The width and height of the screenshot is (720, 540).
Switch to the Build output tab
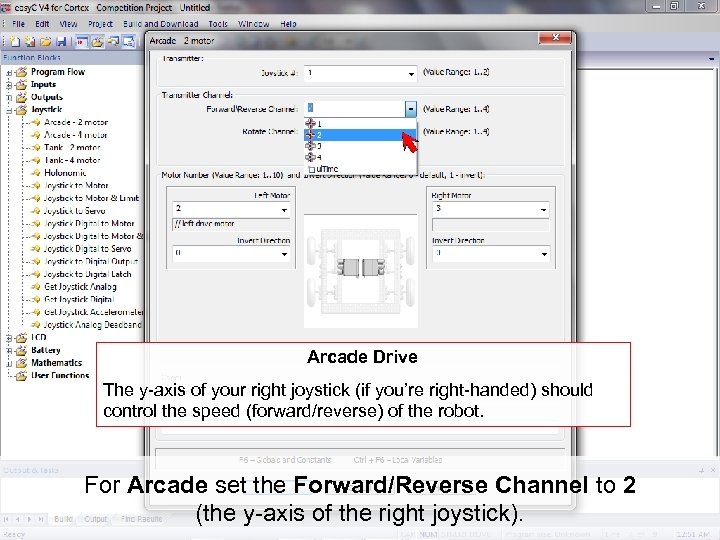point(63,519)
